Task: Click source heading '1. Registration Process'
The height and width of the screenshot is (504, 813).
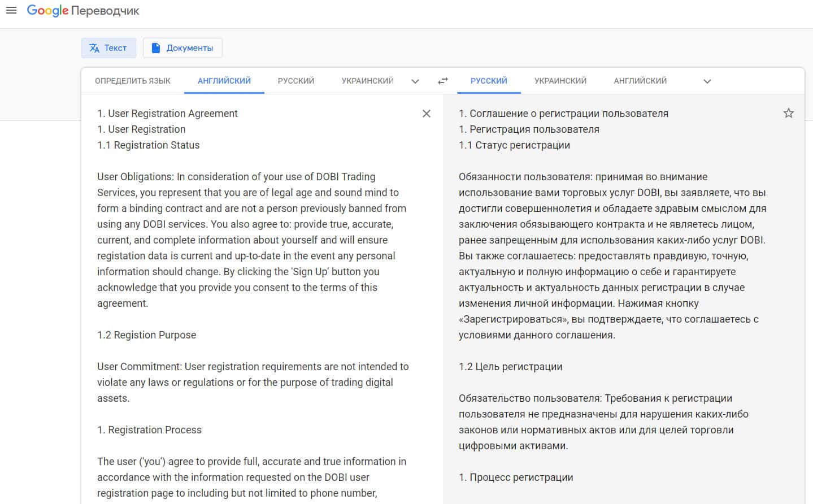Action: (149, 430)
